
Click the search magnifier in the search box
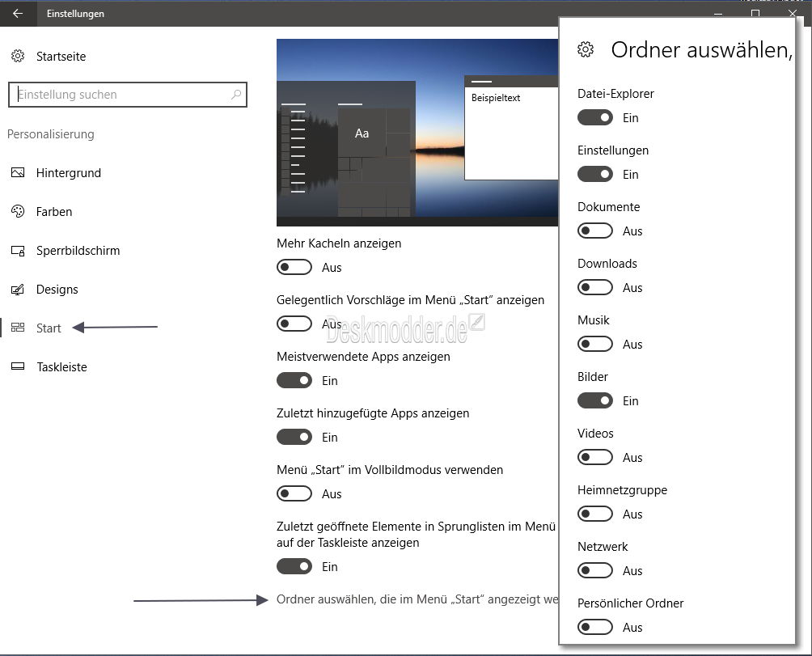[x=235, y=95]
